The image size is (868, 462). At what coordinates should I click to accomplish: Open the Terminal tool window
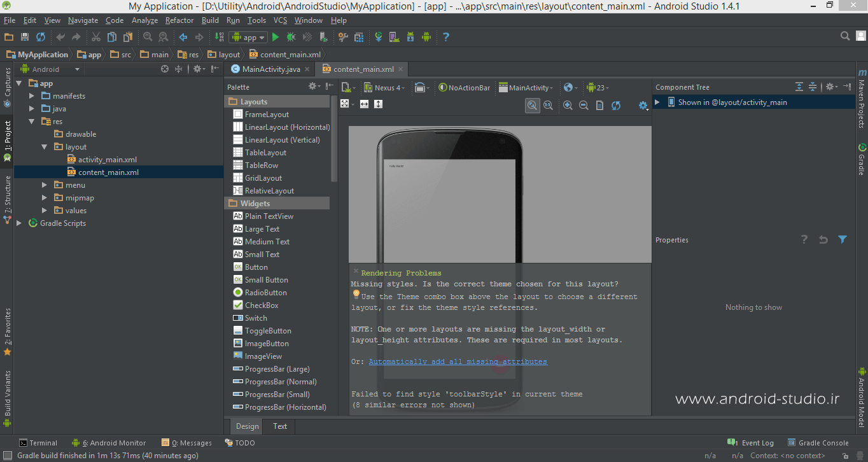coord(38,443)
